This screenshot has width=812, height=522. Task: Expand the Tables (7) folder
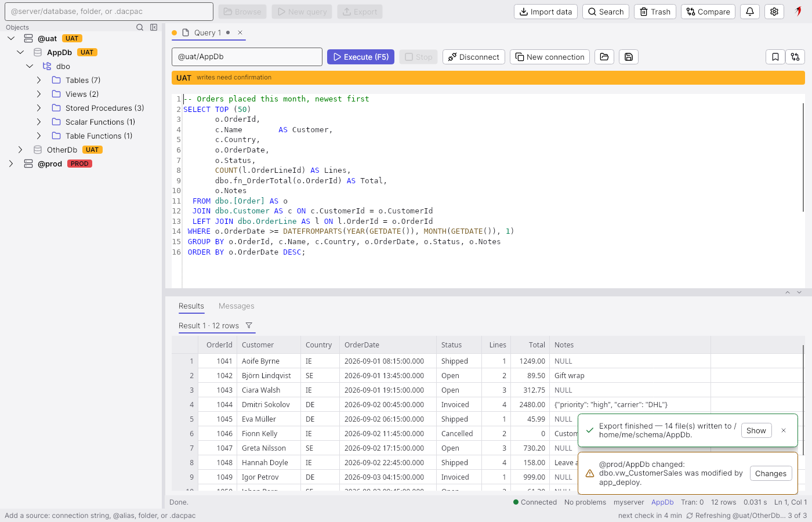[x=39, y=80]
